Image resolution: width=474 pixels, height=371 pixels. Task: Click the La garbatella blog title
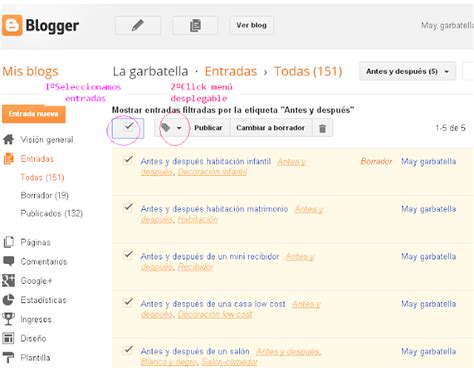150,71
